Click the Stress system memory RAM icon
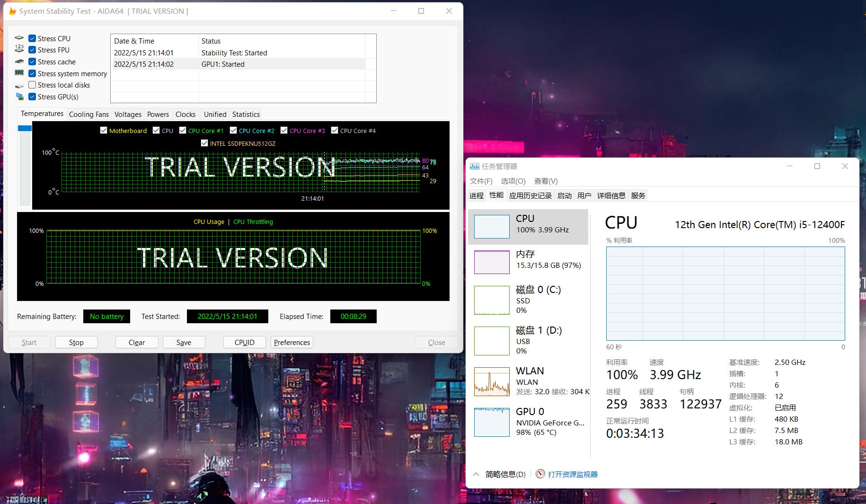866x504 pixels. pyautogui.click(x=19, y=73)
